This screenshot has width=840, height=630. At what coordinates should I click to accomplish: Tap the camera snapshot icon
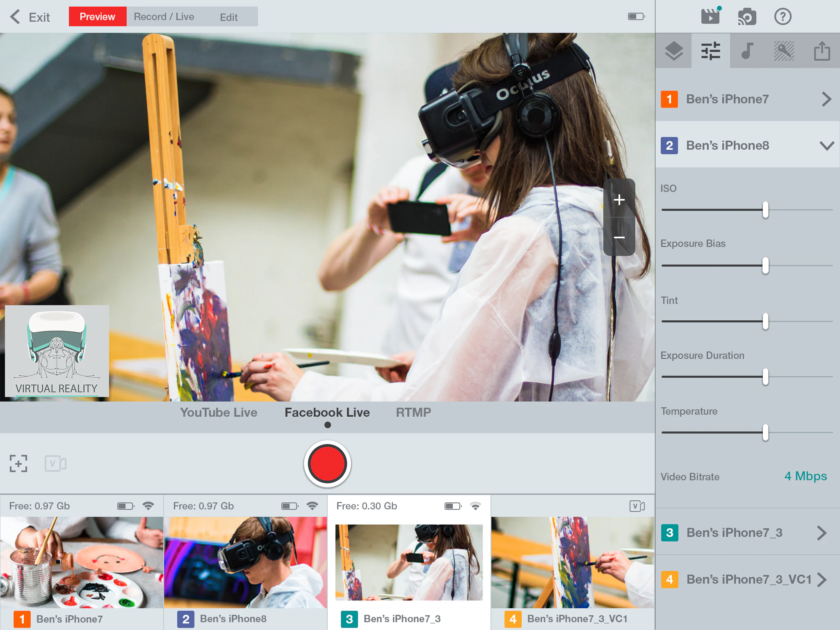click(x=747, y=17)
